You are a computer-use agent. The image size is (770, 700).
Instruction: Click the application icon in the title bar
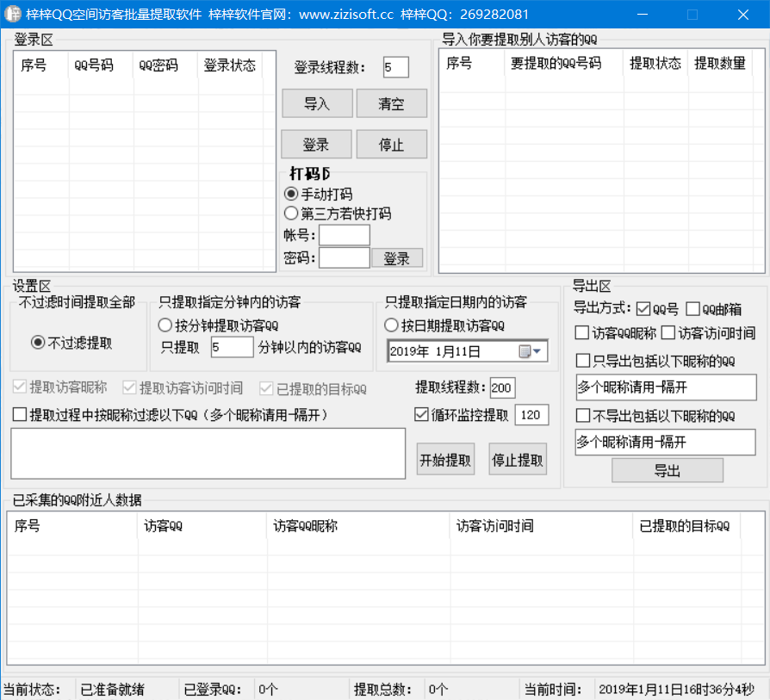click(x=14, y=14)
